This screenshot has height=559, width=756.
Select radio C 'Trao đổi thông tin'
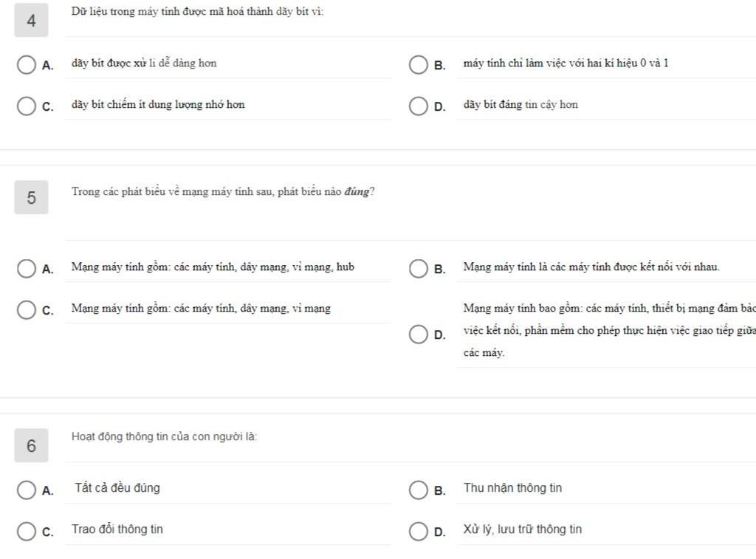[x=27, y=531]
